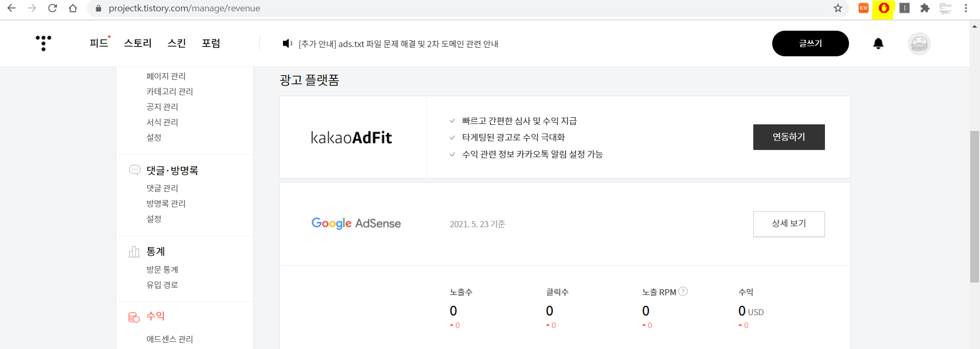Open the 스토리 menu
The width and height of the screenshot is (980, 349).
click(138, 43)
